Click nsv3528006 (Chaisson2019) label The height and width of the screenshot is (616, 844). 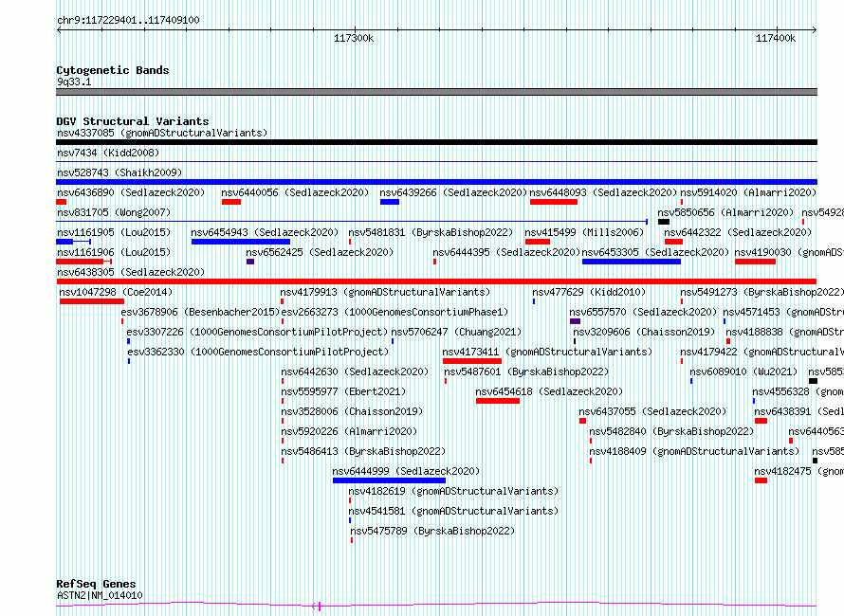(x=352, y=411)
